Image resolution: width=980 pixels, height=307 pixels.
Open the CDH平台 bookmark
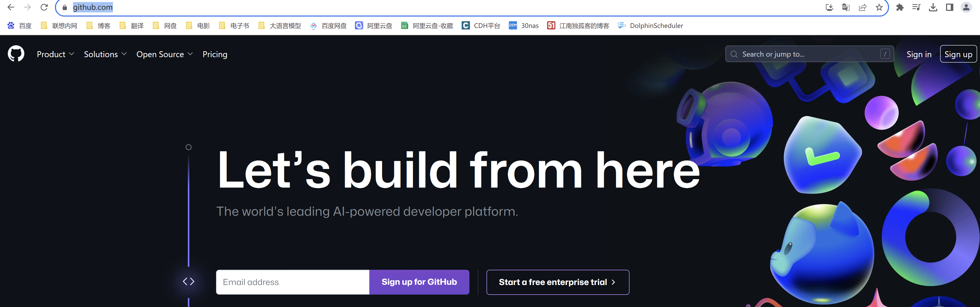(x=481, y=25)
